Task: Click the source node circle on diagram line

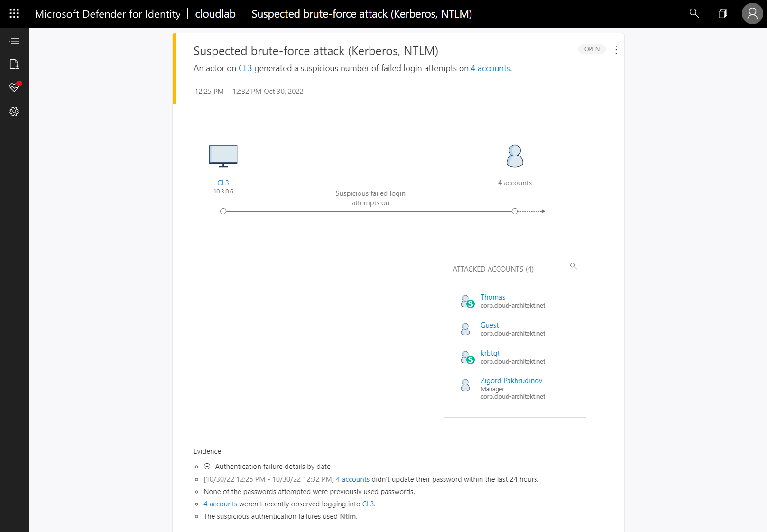Action: click(223, 211)
